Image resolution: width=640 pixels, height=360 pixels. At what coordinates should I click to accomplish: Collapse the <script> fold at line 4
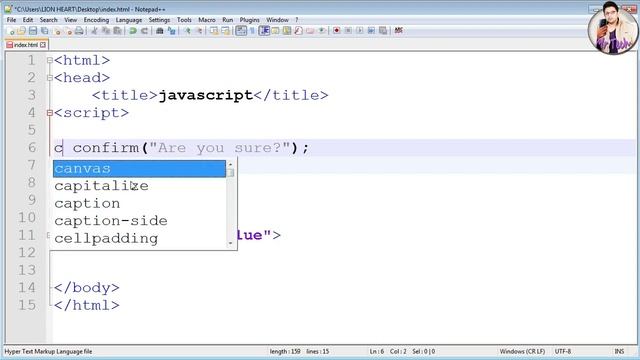coord(49,113)
